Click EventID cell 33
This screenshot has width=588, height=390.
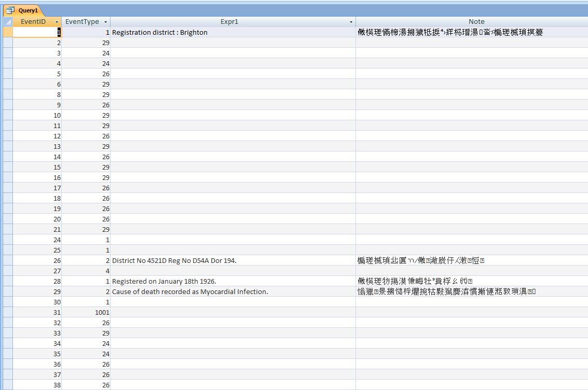coord(37,333)
